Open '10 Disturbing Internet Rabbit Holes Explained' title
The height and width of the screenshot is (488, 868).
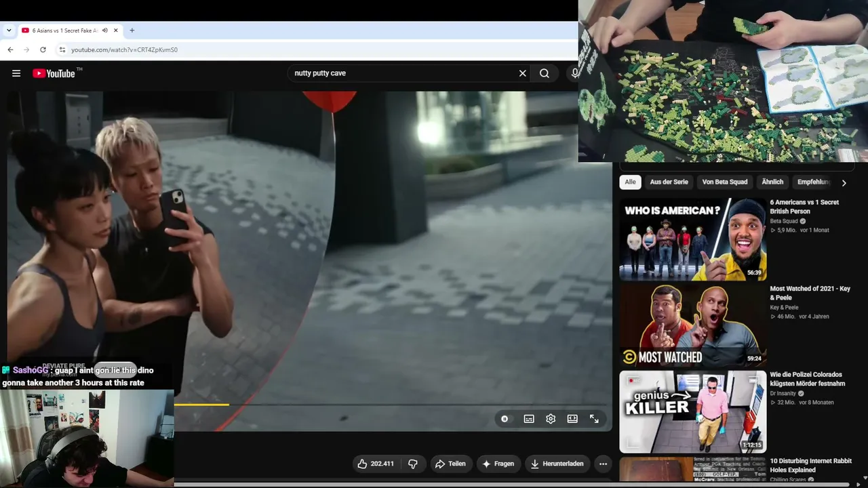click(x=810, y=465)
